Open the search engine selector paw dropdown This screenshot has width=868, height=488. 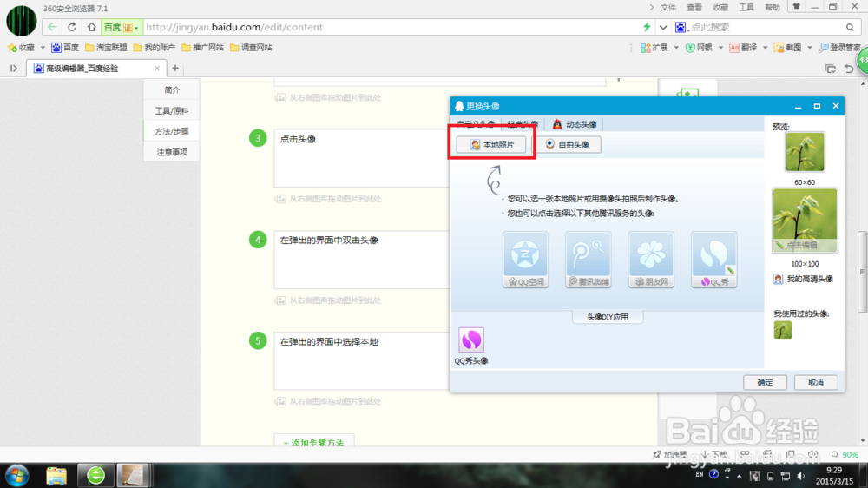681,27
